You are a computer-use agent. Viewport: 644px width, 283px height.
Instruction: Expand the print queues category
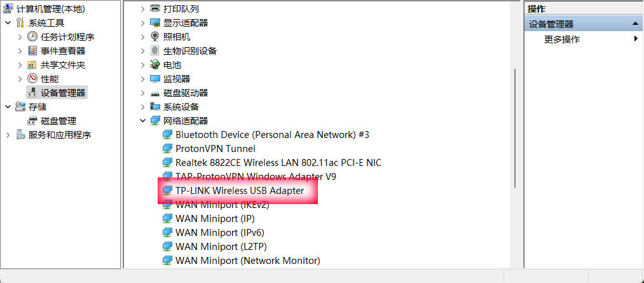coord(142,9)
